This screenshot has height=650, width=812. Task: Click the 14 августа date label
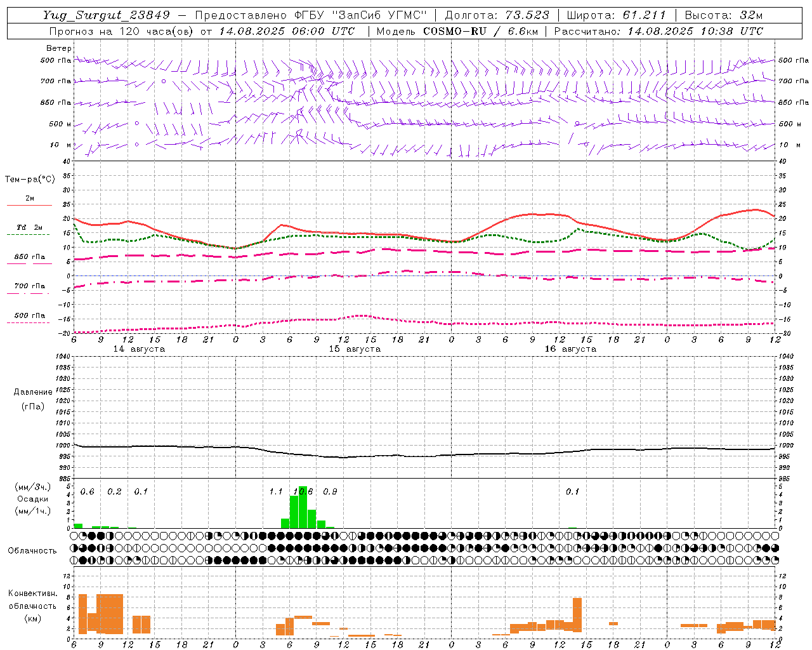139,349
